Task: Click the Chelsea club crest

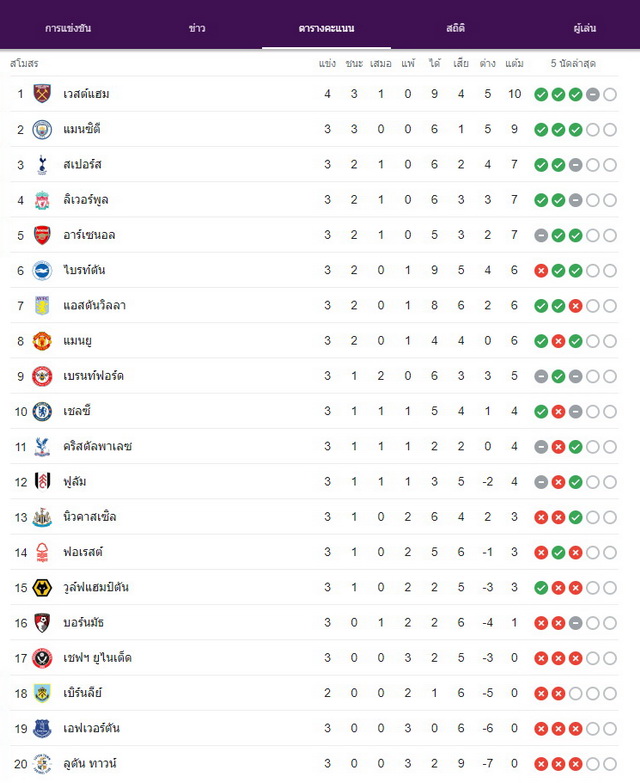Action: (42, 411)
